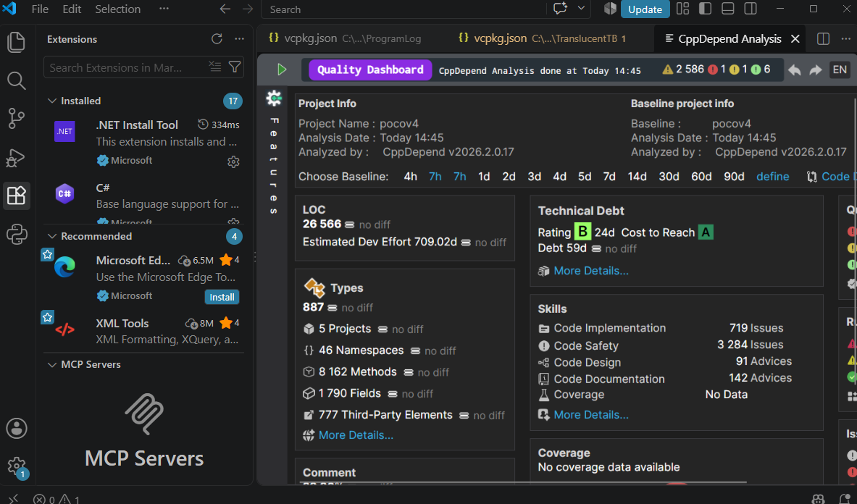
Task: Open the Manage gear in activity bar
Action: click(x=17, y=466)
